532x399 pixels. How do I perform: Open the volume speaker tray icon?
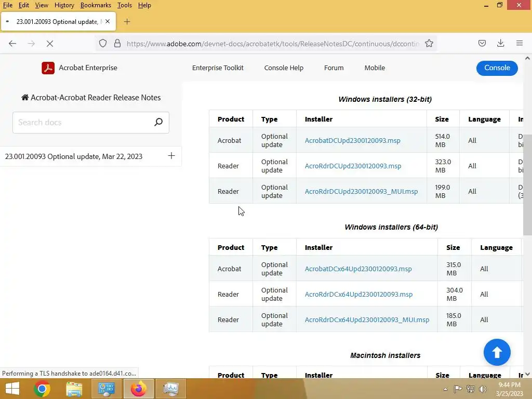483,389
